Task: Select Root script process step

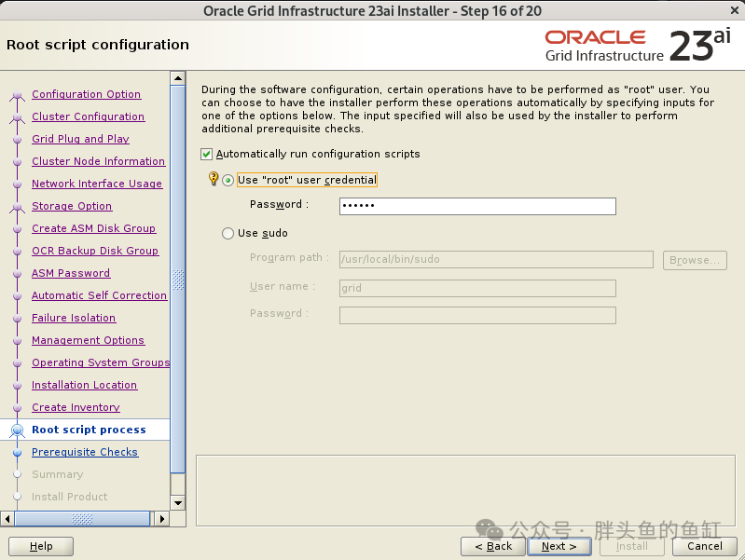Action: [x=89, y=430]
